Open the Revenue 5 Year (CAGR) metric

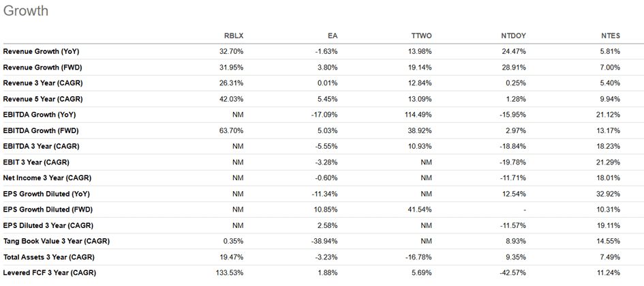(x=43, y=99)
